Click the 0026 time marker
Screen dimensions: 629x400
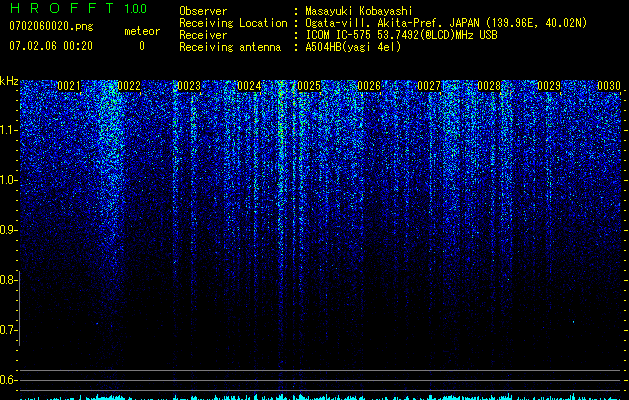(x=369, y=86)
